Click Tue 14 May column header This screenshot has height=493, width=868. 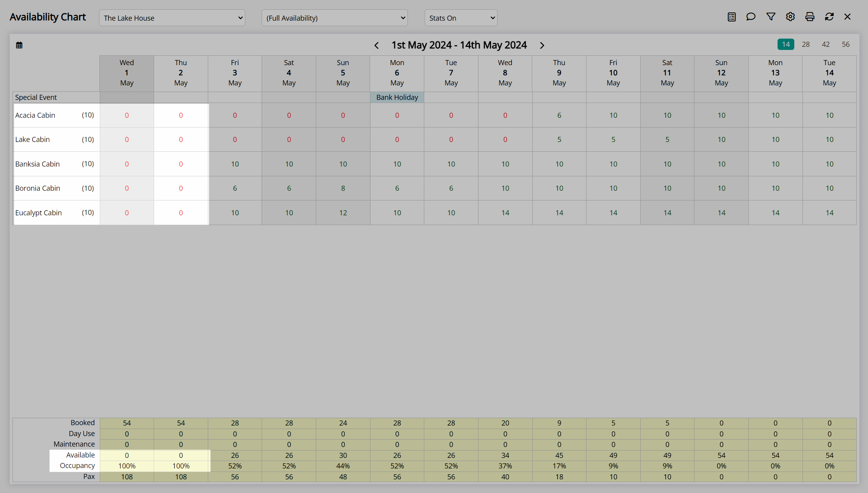(x=829, y=73)
